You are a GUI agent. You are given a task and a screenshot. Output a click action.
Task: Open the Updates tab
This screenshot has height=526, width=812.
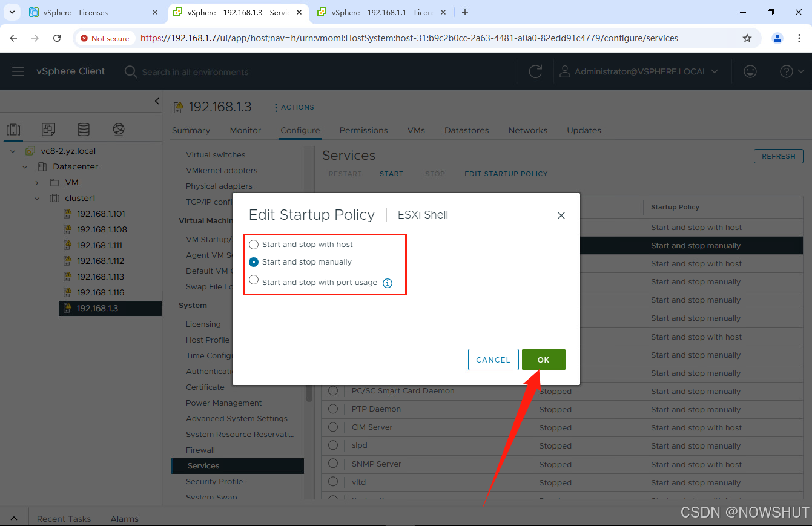point(584,130)
